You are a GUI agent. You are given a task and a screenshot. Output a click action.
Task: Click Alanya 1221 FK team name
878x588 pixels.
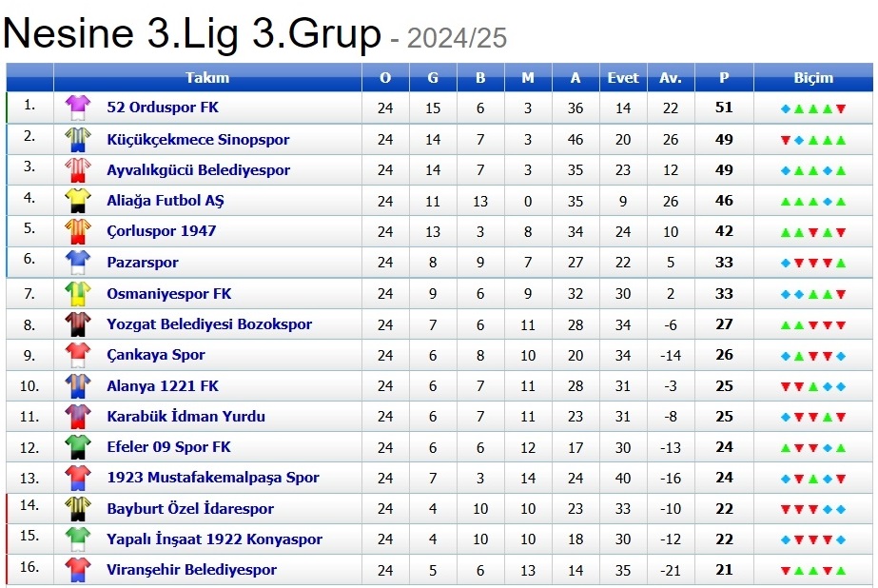tap(163, 385)
